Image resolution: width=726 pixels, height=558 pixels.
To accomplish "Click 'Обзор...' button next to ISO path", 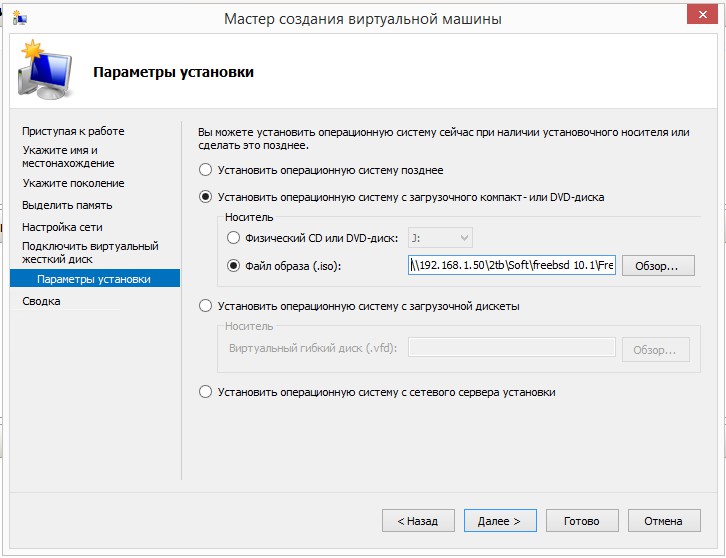I will [658, 266].
